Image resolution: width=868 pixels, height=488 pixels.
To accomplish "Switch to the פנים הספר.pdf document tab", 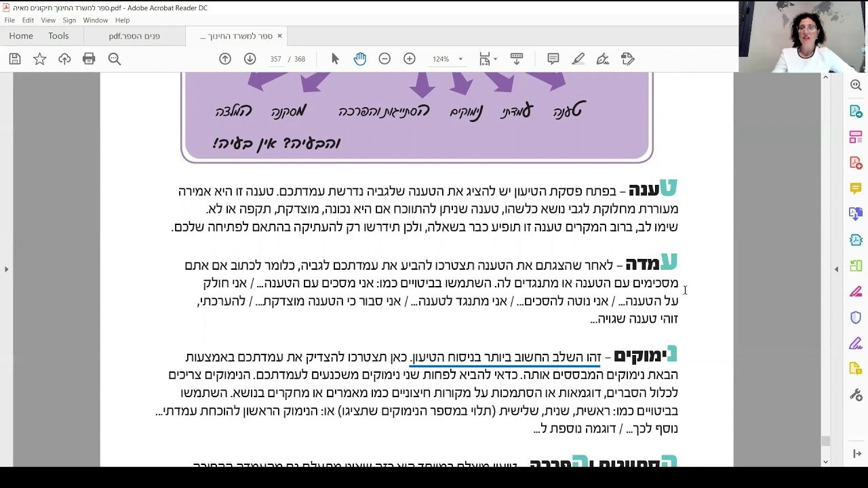I will (x=134, y=37).
